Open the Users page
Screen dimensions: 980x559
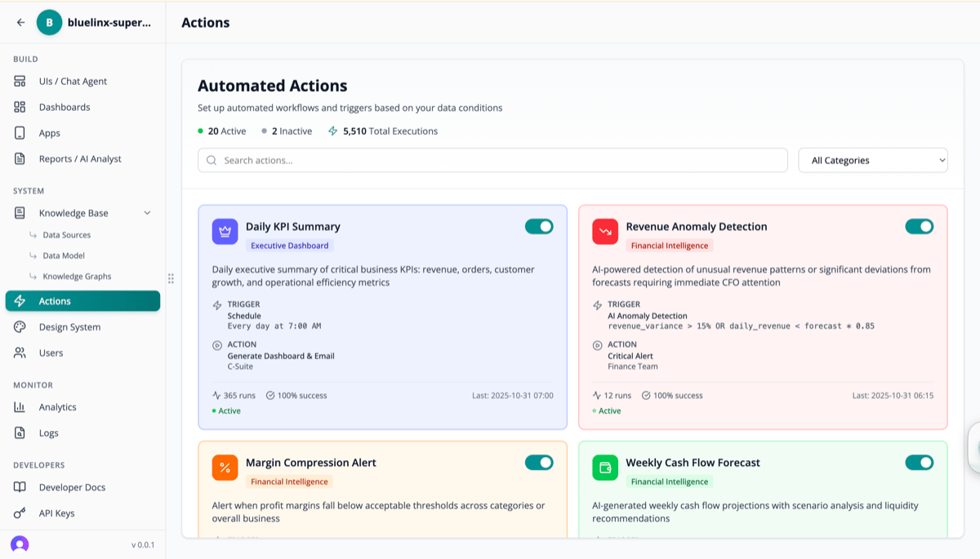[x=51, y=353]
